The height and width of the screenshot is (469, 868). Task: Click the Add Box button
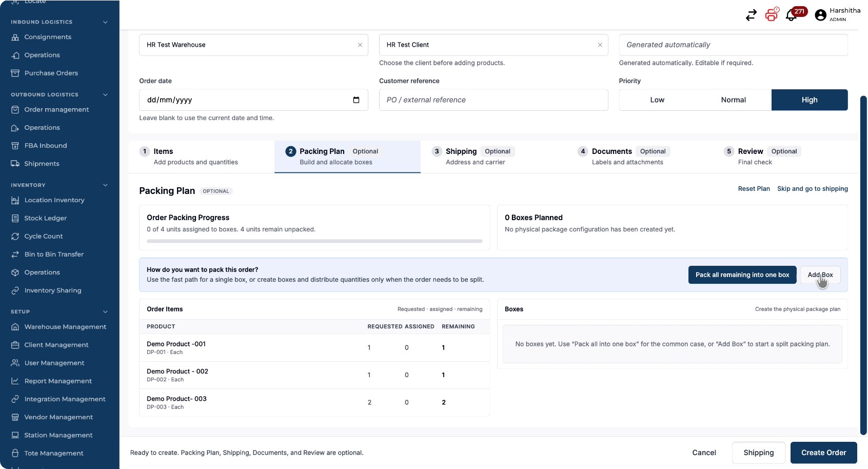pos(820,275)
